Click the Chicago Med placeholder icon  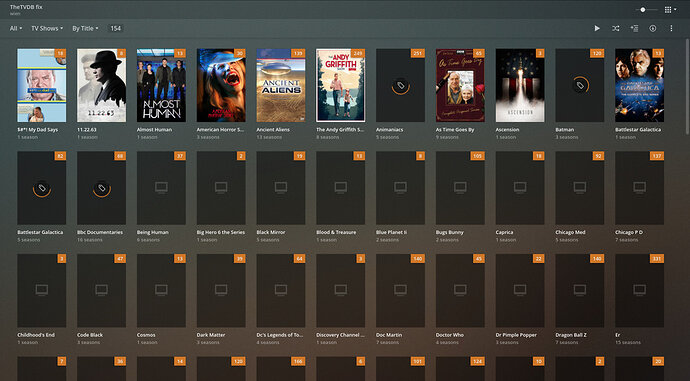[x=580, y=187]
